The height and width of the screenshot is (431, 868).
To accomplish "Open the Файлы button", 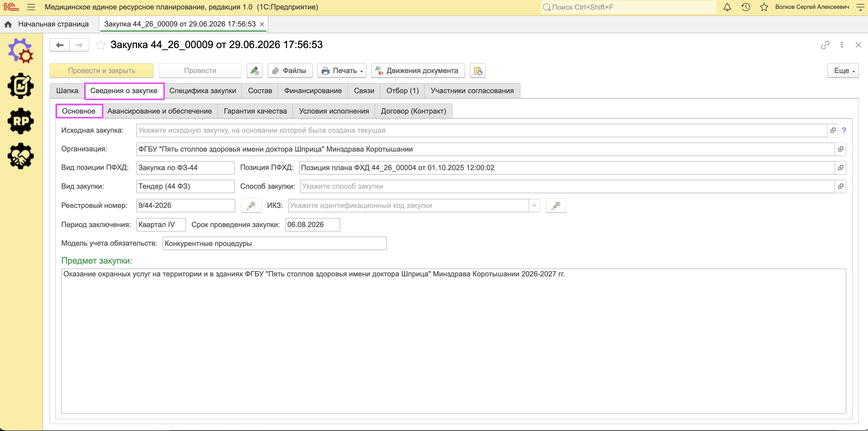I will [x=290, y=71].
